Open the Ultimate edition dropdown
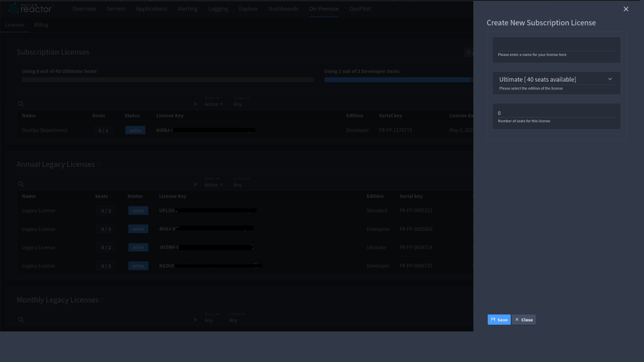 (556, 80)
